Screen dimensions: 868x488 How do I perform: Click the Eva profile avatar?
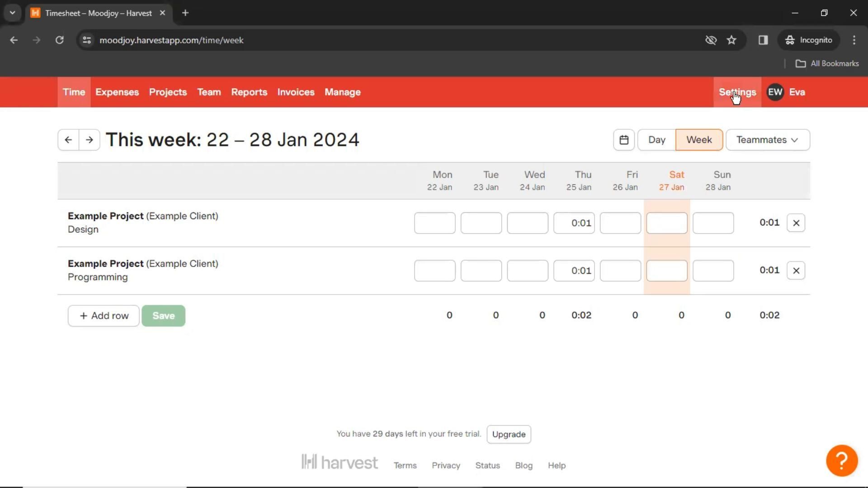(775, 92)
